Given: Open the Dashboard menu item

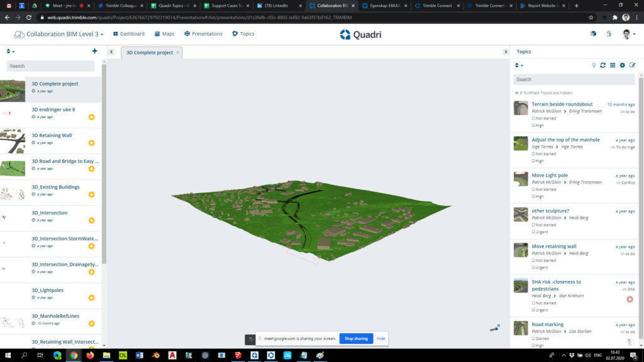Looking at the screenshot, I should [x=128, y=34].
